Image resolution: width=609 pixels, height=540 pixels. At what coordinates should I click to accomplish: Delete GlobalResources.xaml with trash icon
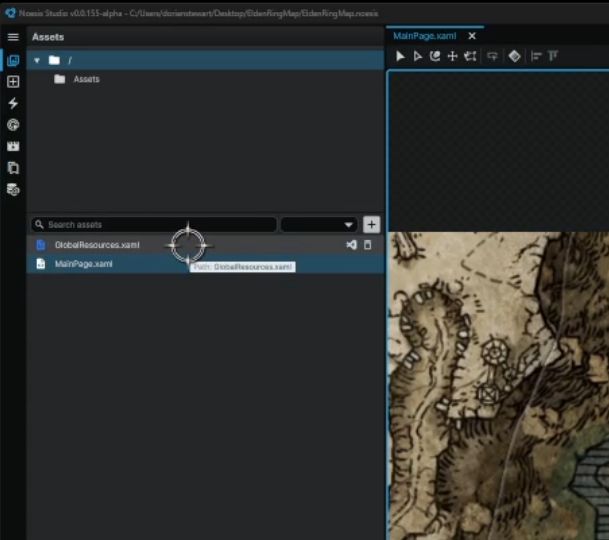[x=367, y=245]
